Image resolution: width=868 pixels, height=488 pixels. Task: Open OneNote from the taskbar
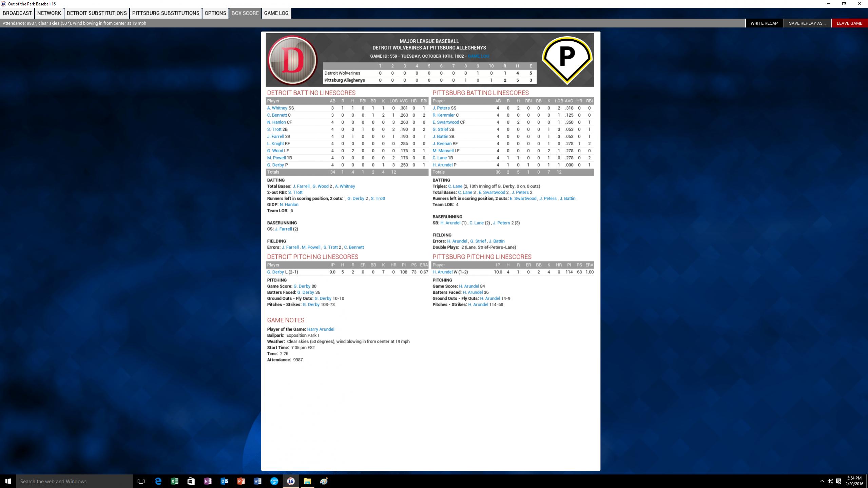(x=208, y=481)
